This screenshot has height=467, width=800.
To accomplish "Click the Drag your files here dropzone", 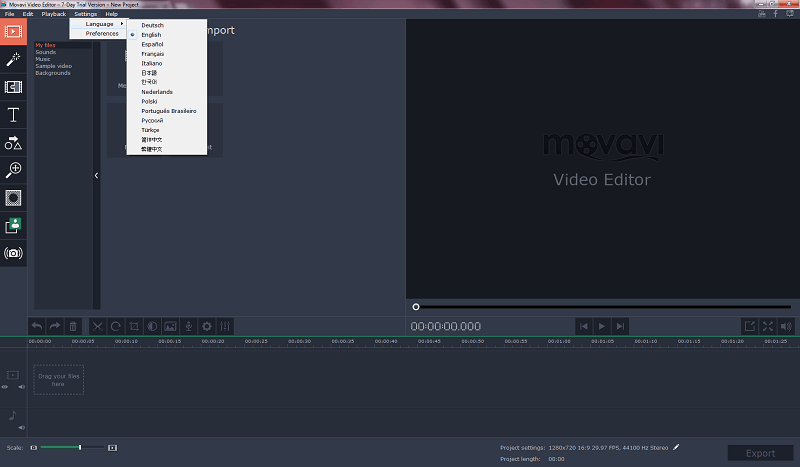I will click(x=59, y=380).
